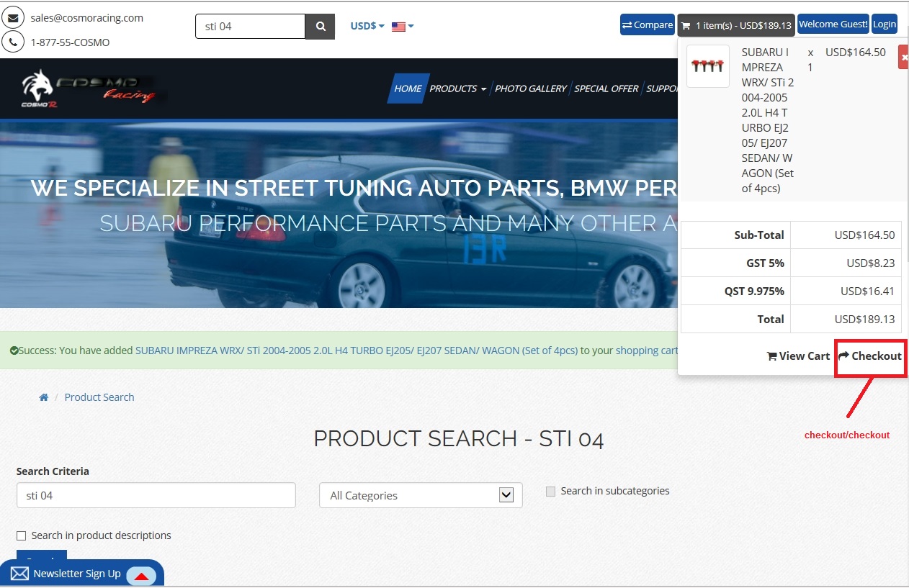The width and height of the screenshot is (909, 588).
Task: Open the cart item product thumbnail
Action: point(708,66)
